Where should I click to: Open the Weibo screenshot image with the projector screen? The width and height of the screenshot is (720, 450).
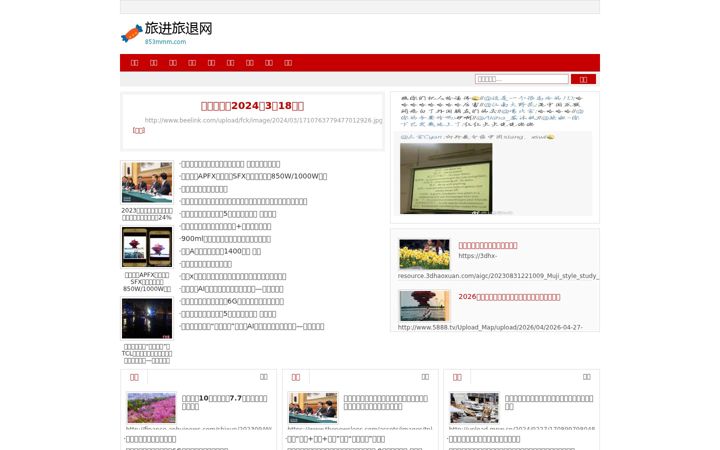(446, 178)
